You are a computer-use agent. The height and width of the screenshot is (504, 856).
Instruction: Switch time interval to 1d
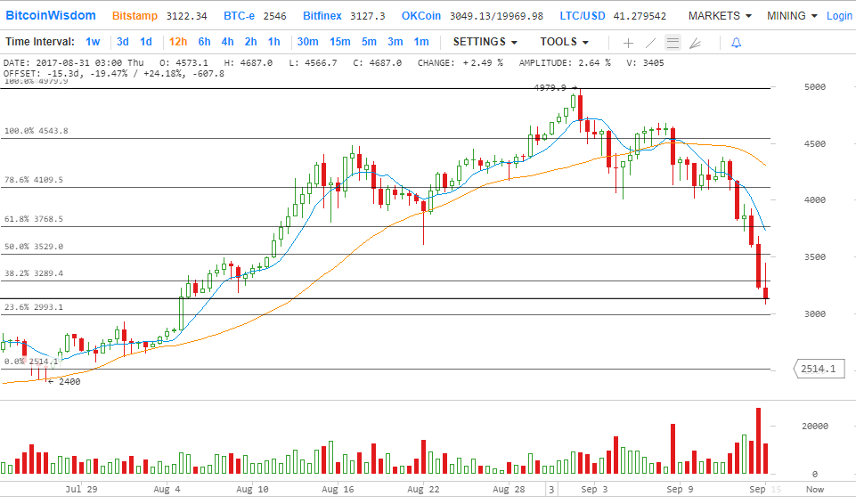tap(146, 42)
